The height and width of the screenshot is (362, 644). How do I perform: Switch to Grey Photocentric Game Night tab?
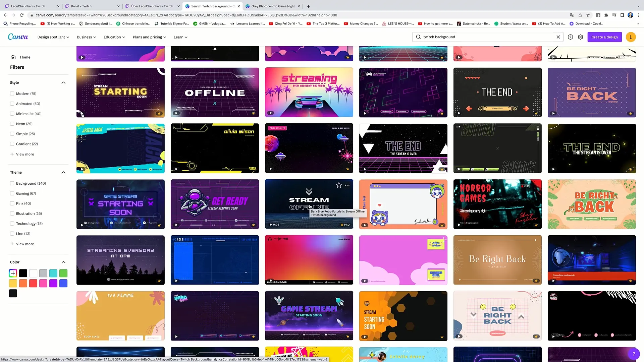tap(273, 6)
